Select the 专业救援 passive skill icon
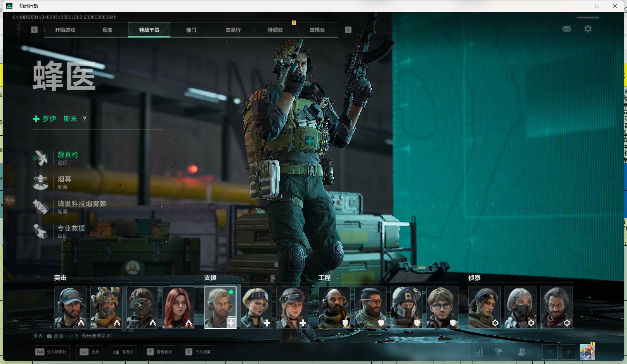 coord(41,231)
